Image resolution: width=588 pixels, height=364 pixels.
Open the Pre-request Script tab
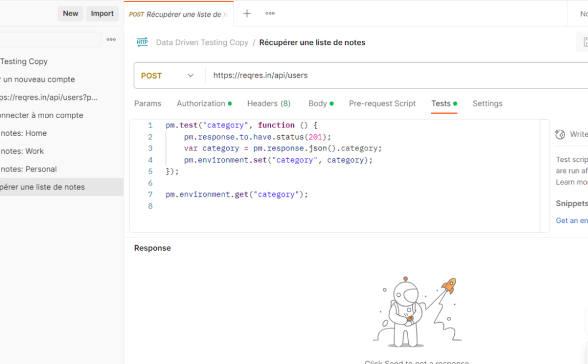click(x=382, y=103)
